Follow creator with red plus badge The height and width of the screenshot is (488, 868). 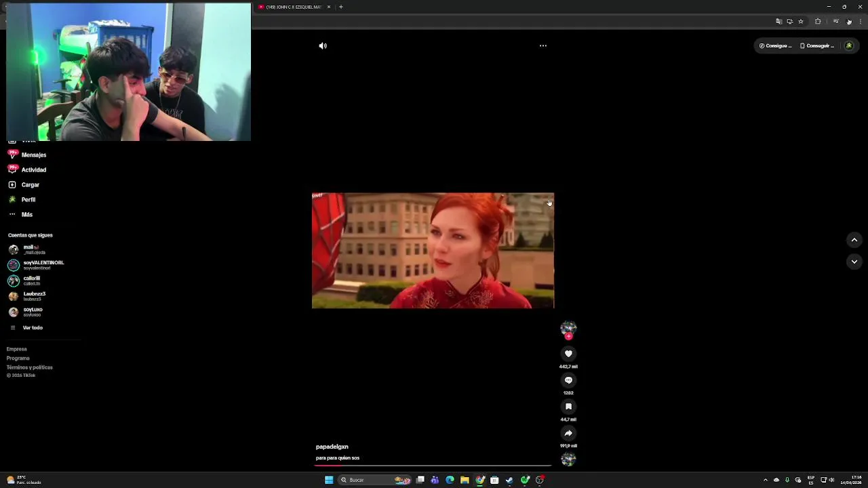tap(568, 336)
